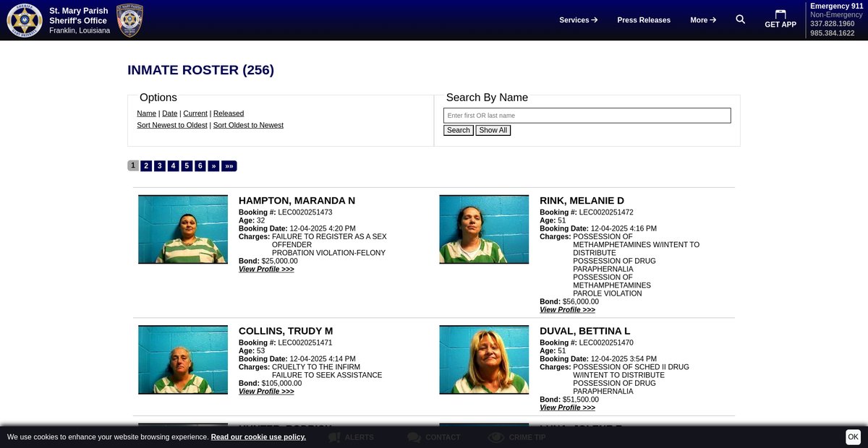Click the name COLLINS, TRUDY M
The width and height of the screenshot is (868, 448).
(286, 331)
